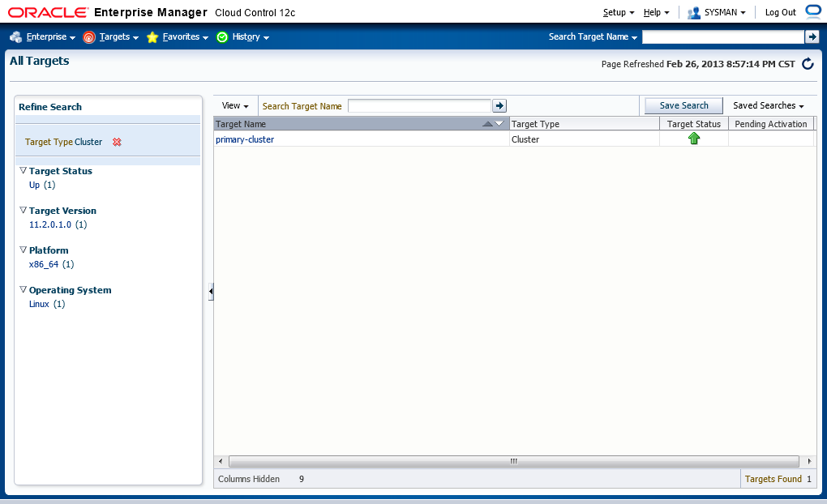Click the Oracle logo icon at top right
The width and height of the screenshot is (827, 504).
pos(814,11)
